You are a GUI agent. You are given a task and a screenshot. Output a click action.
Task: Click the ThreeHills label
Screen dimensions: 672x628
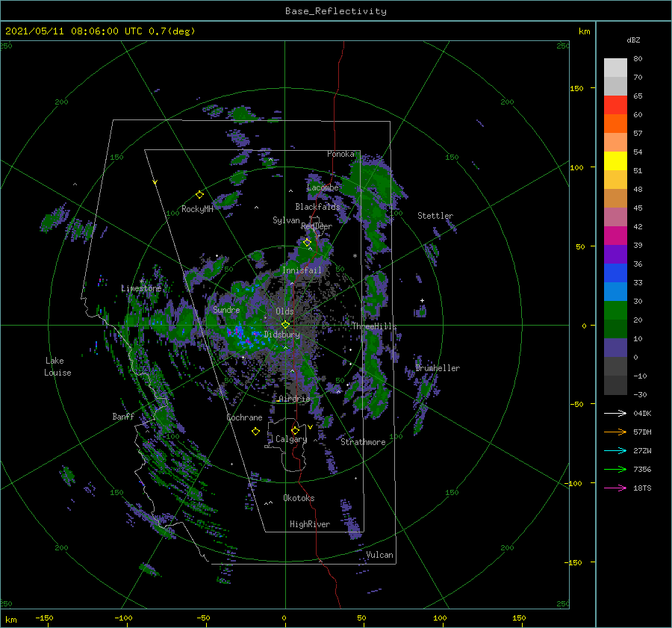(x=374, y=326)
